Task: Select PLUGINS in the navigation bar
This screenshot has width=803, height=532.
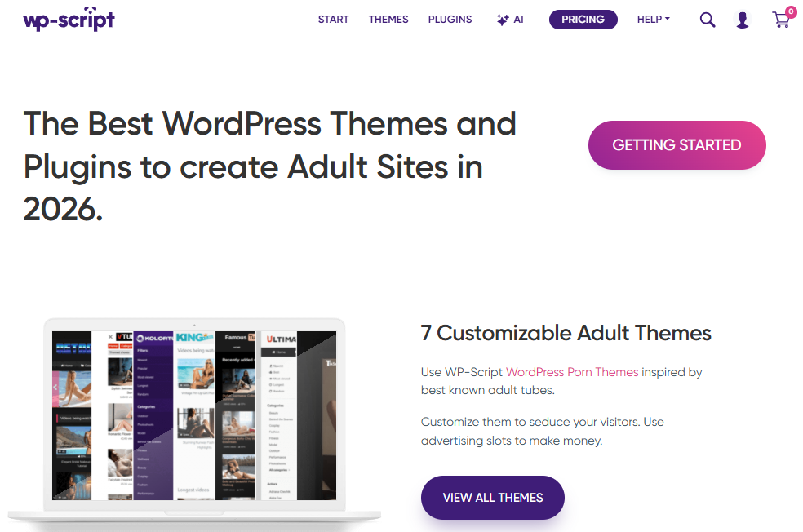Action: (450, 20)
